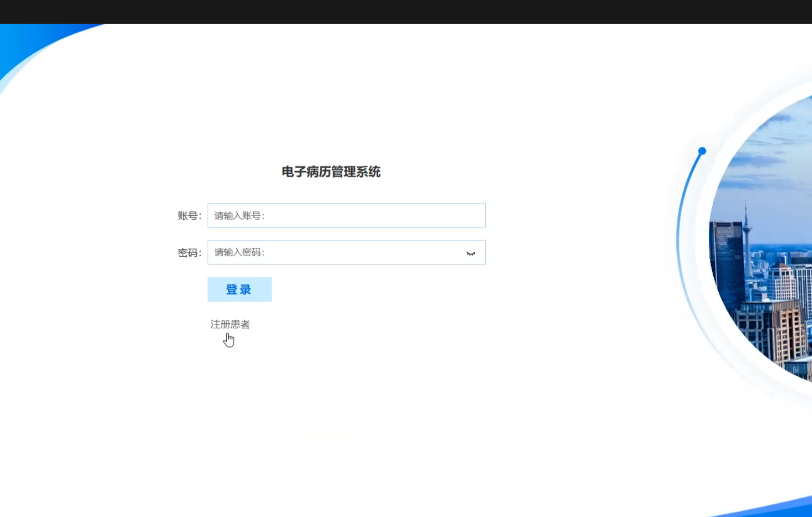
Task: Click the 电子病历管理系统 title heading
Action: 331,172
